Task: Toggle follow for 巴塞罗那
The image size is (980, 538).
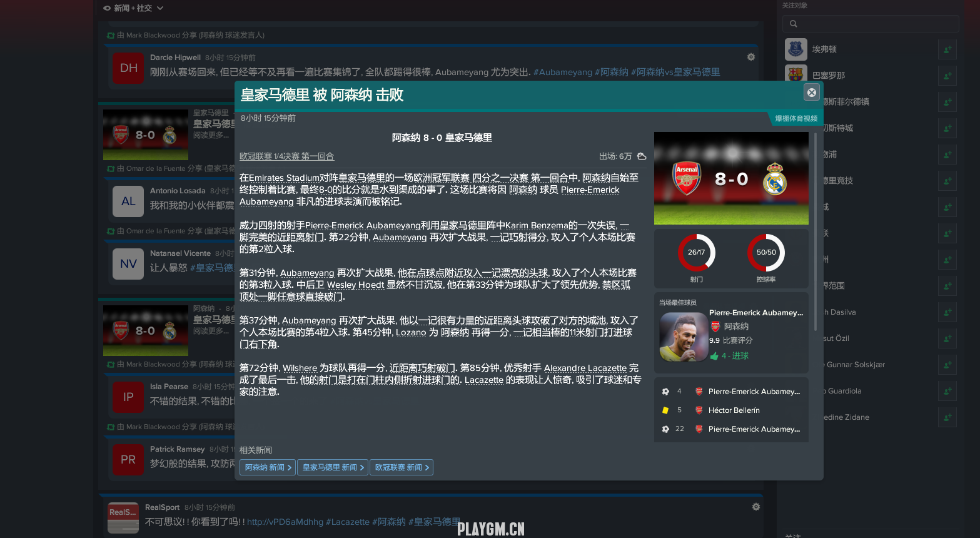Action: [947, 76]
